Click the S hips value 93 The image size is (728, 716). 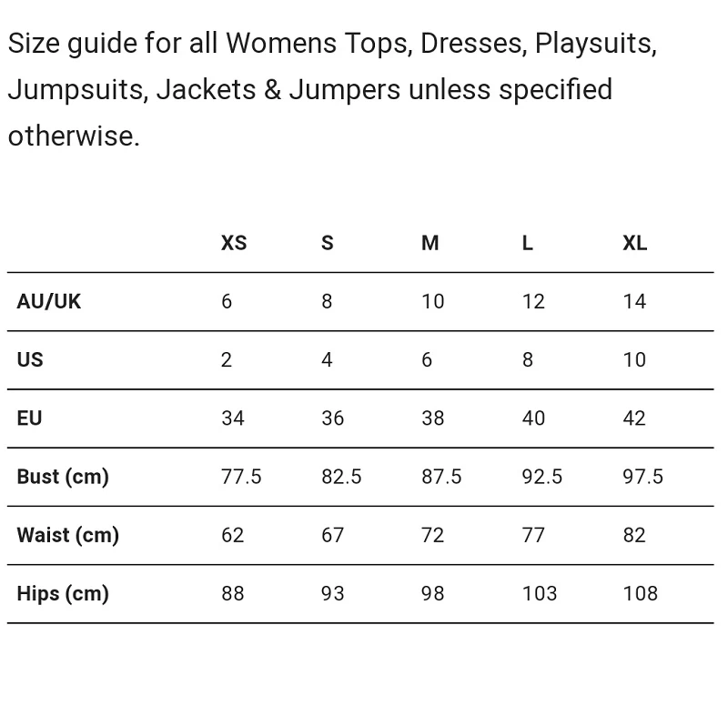333,593
